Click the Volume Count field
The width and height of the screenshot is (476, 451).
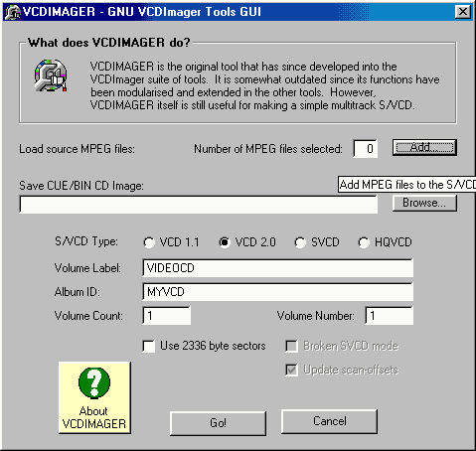(x=167, y=316)
